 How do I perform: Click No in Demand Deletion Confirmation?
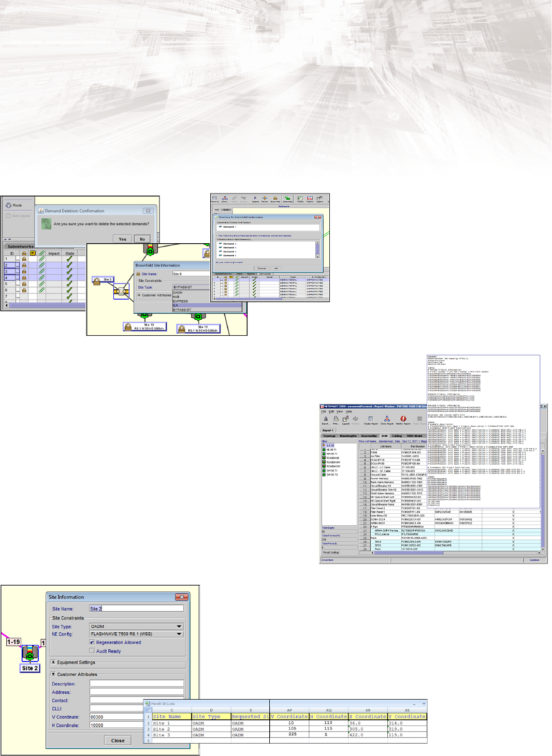pos(142,239)
